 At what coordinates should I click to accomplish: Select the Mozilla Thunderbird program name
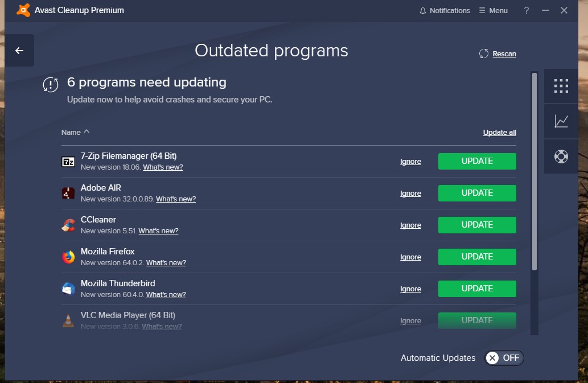118,283
